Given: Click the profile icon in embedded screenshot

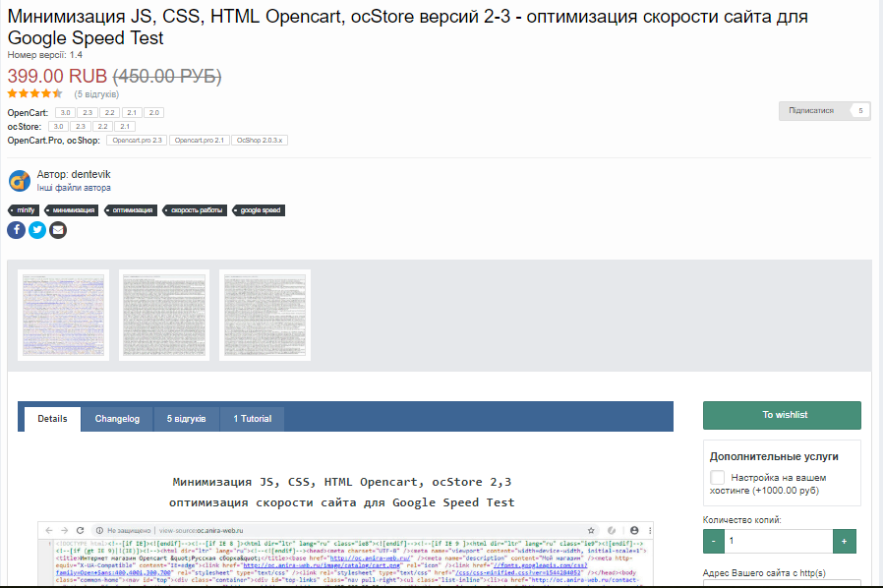Looking at the screenshot, I should coord(634,531).
